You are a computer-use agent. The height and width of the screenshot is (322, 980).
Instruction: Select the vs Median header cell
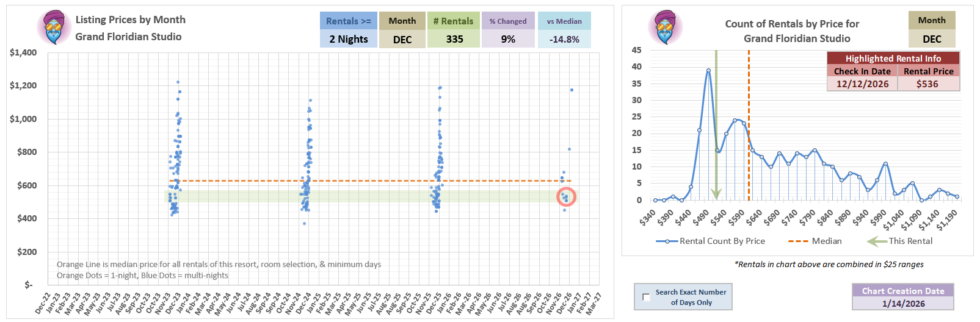tap(564, 21)
